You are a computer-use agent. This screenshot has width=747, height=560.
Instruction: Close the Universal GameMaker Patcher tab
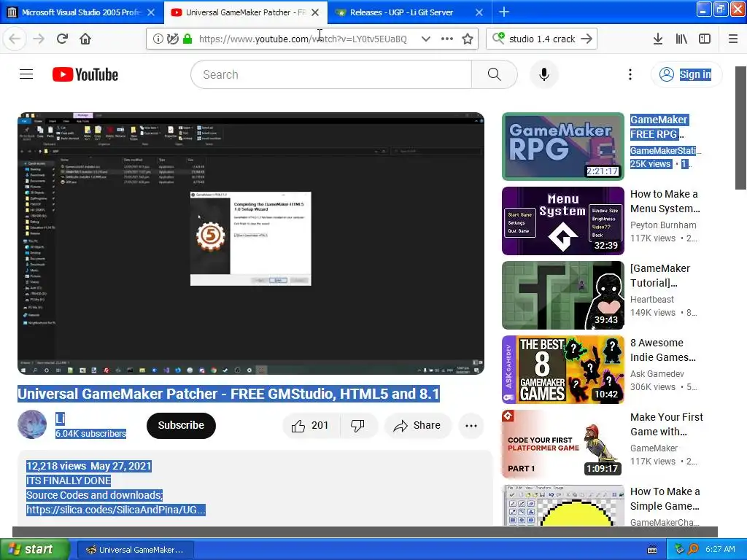tap(315, 12)
